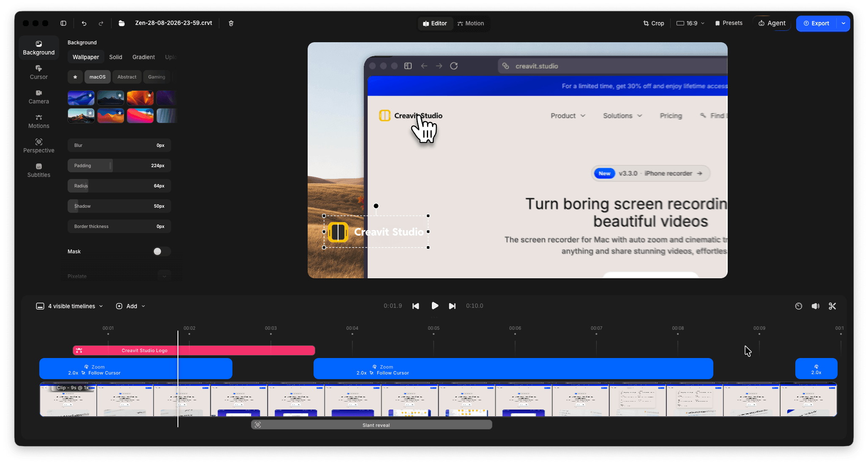Viewport: 868px width, 464px height.
Task: Click the rotation handle above logo overlay
Action: 376,206
